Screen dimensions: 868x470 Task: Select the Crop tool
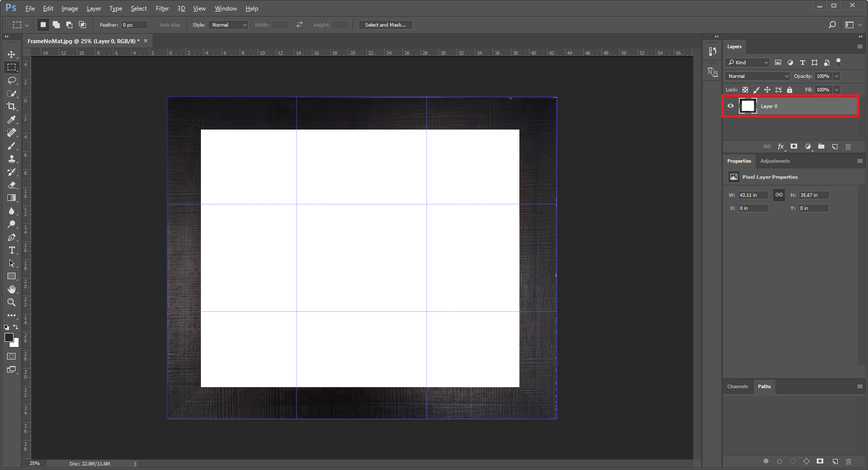click(12, 106)
